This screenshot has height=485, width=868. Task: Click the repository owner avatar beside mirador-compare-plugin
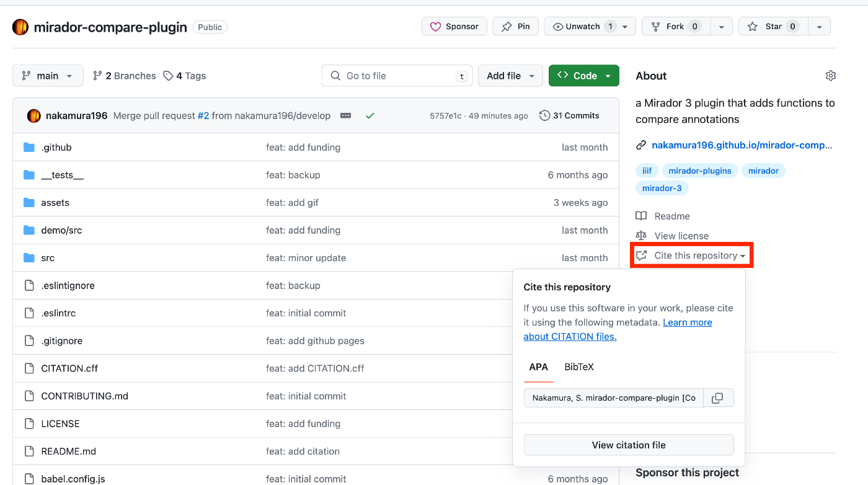coord(20,27)
